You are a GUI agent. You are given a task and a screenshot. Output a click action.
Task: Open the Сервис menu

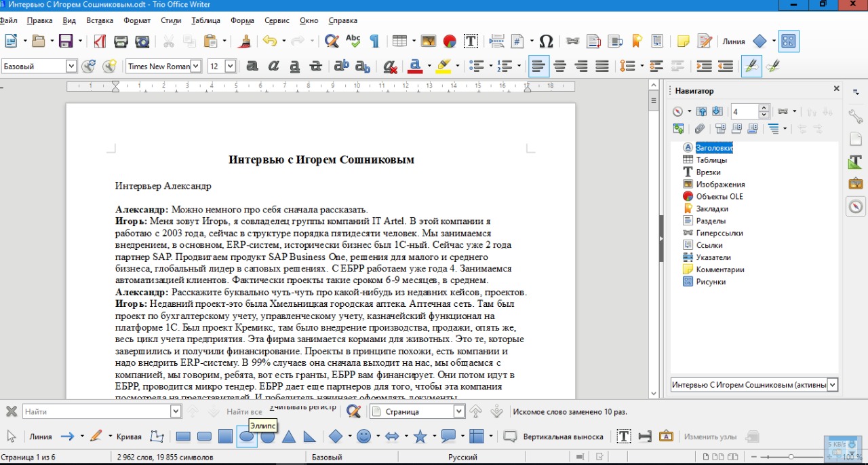[x=277, y=20]
